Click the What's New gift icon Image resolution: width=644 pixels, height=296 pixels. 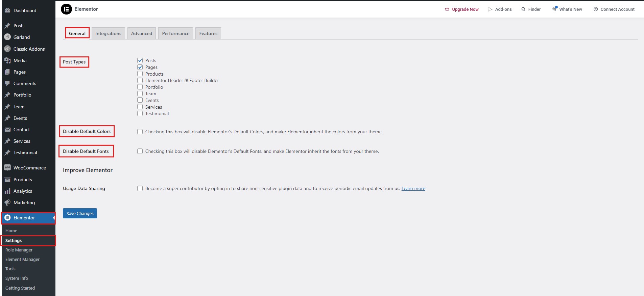[554, 9]
